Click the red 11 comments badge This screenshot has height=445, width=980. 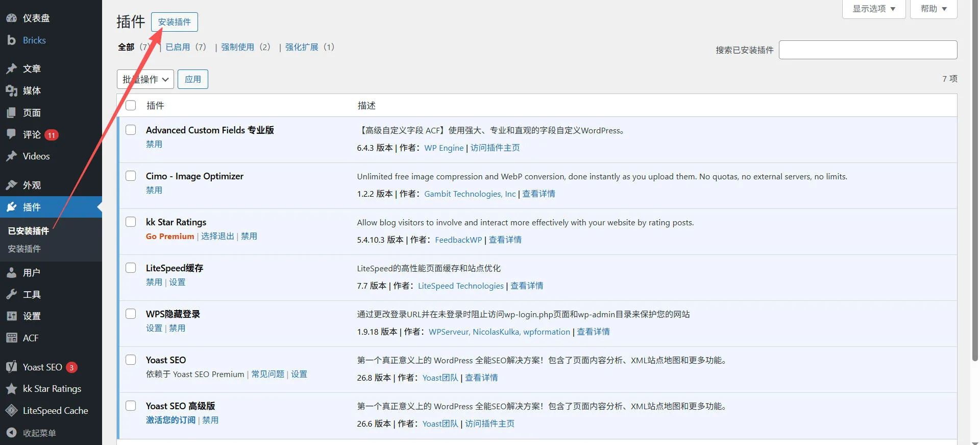(x=52, y=135)
